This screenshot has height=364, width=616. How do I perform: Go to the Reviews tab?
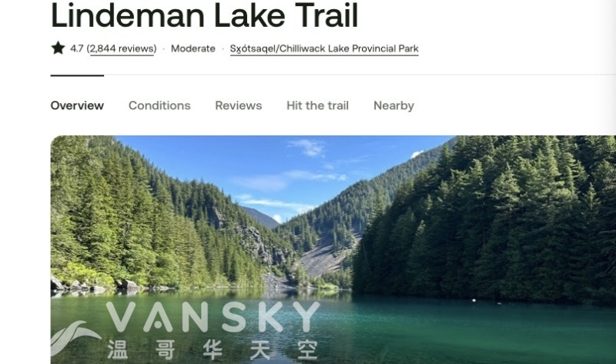239,105
